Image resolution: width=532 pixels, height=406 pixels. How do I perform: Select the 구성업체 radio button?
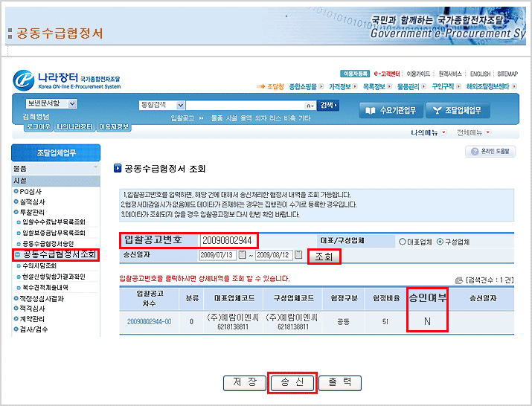tap(440, 241)
